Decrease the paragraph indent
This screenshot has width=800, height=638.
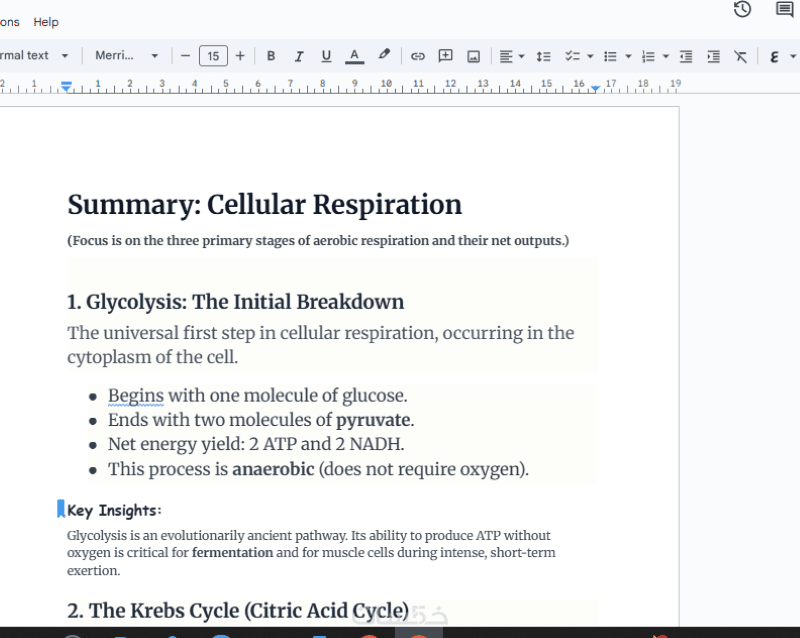click(686, 56)
